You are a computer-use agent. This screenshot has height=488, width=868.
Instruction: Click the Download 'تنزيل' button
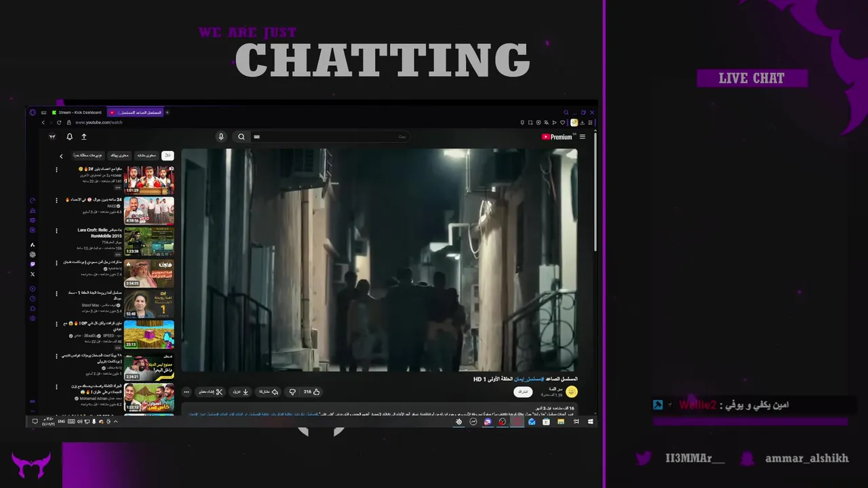[x=241, y=392]
